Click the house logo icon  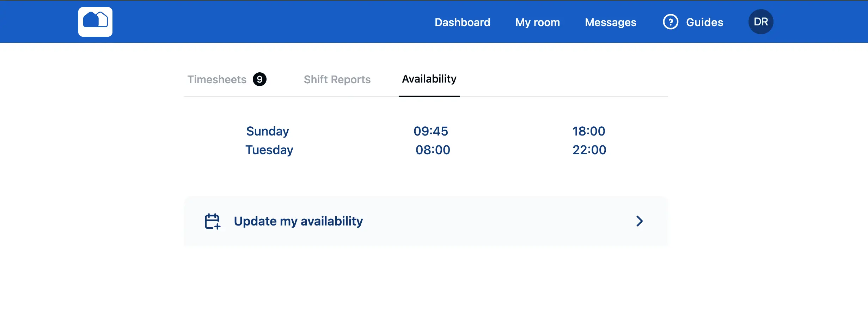click(95, 22)
